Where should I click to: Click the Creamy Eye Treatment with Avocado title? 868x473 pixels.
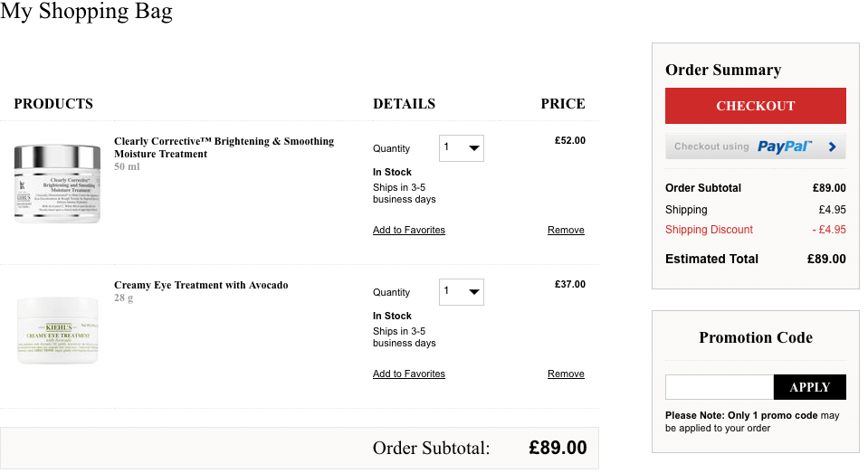click(x=201, y=285)
